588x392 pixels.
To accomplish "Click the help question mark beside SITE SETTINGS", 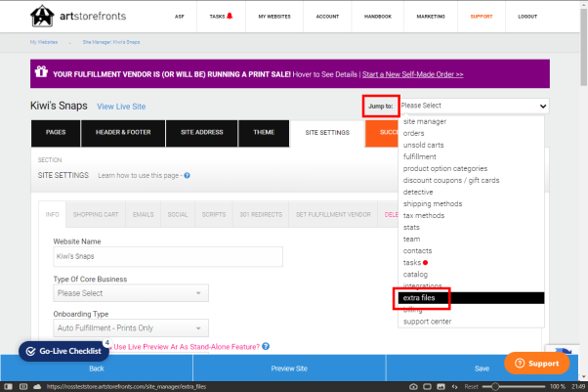I will (x=187, y=175).
